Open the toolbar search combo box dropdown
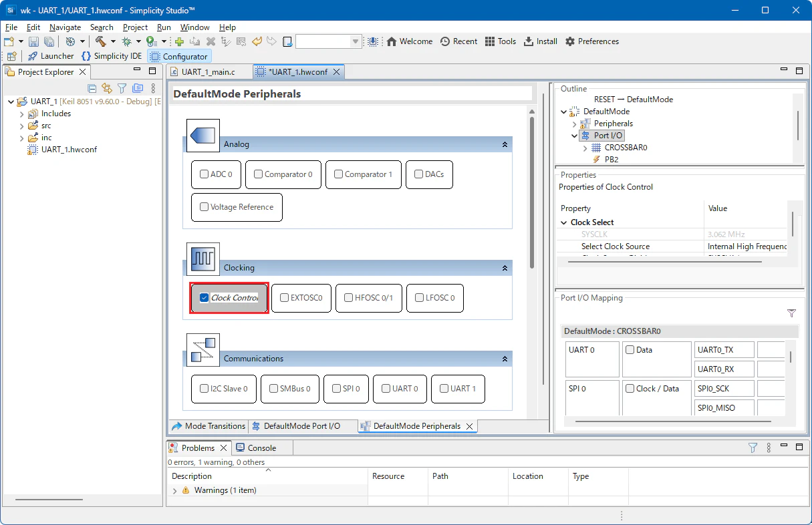The width and height of the screenshot is (812, 525). [x=356, y=41]
